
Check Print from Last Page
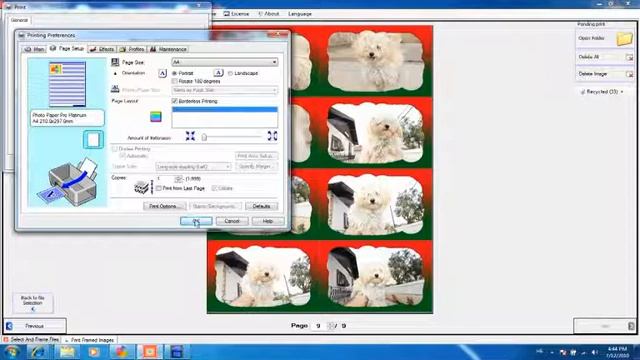pyautogui.click(x=159, y=188)
